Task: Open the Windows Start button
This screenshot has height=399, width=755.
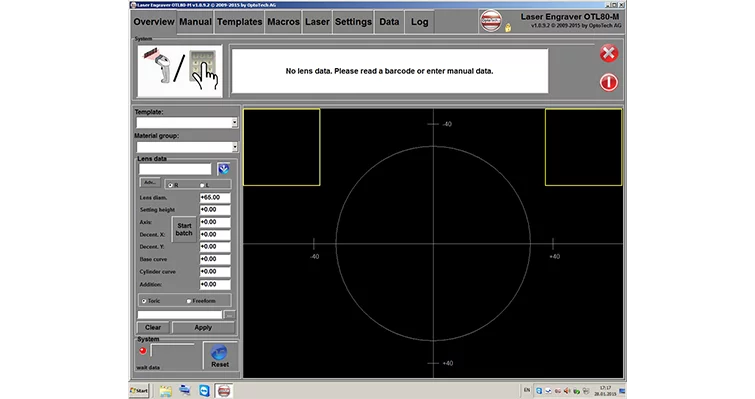Action: [139, 390]
